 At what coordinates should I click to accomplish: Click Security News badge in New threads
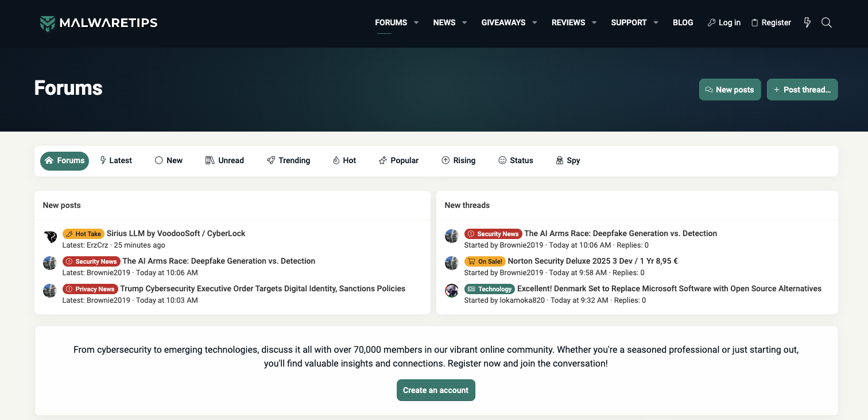point(493,234)
